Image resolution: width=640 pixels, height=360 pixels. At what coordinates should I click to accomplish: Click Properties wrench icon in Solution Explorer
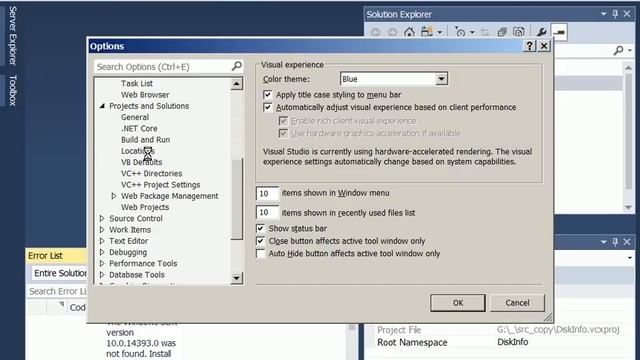pyautogui.click(x=542, y=32)
